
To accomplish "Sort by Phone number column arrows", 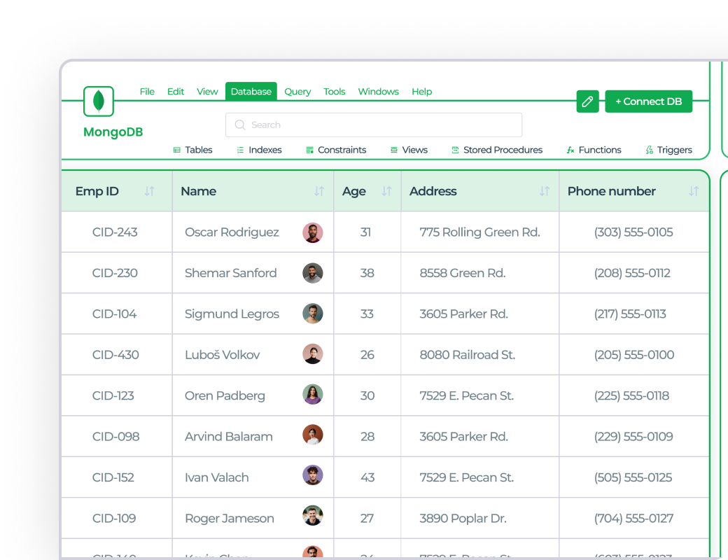I will pyautogui.click(x=694, y=191).
